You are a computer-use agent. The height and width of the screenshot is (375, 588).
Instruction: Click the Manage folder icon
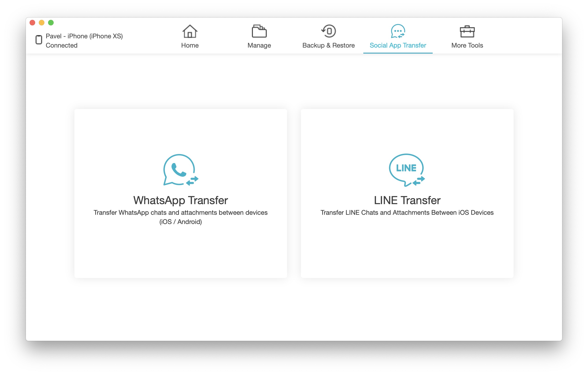coord(259,31)
